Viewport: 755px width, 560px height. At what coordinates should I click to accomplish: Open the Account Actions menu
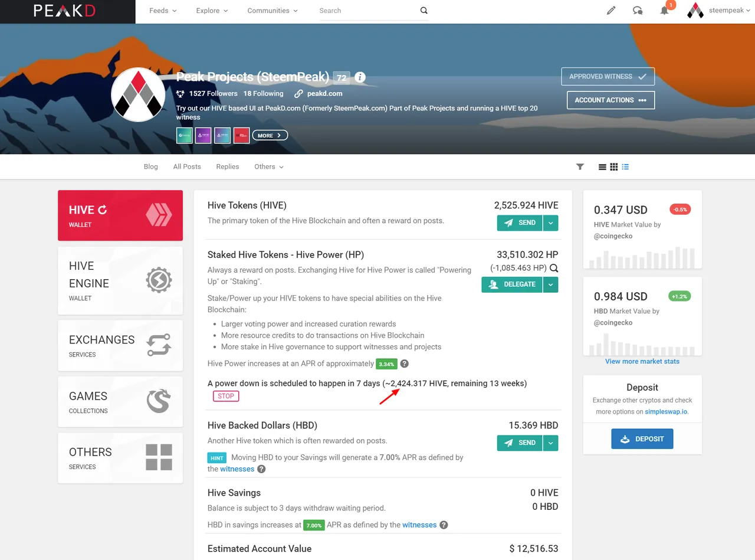(610, 100)
